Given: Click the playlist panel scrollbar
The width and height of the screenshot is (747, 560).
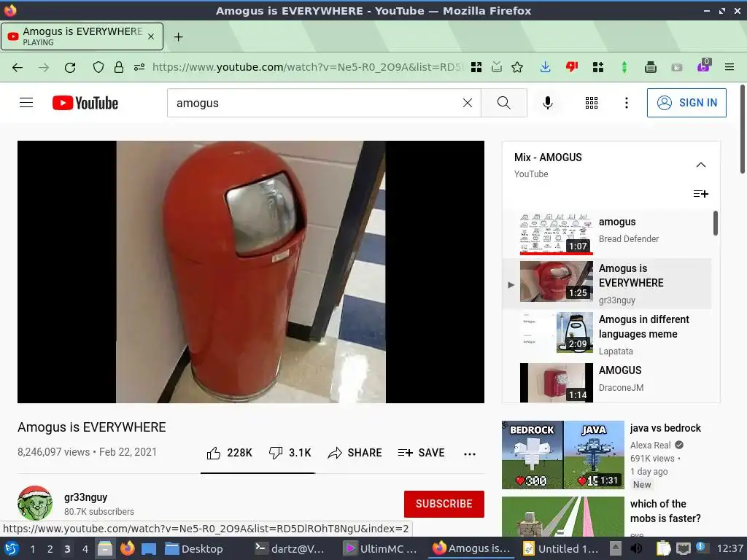Looking at the screenshot, I should [715, 223].
